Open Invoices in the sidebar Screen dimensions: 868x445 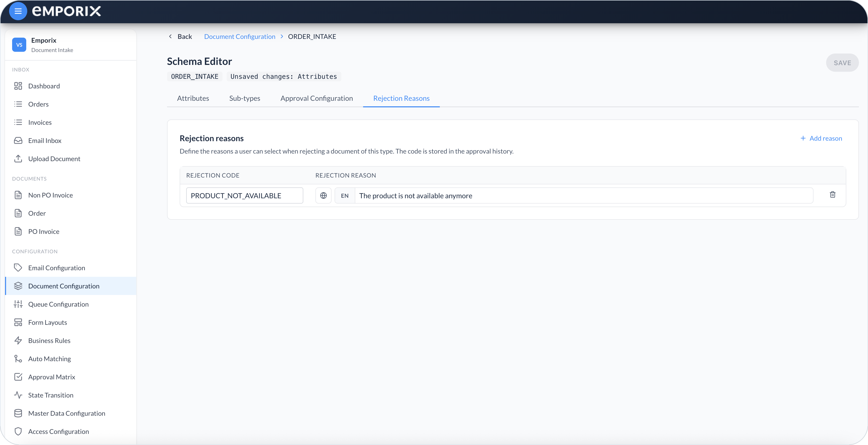[x=71, y=122]
